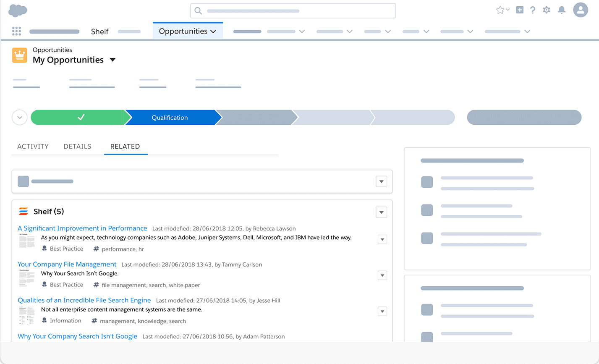The width and height of the screenshot is (599, 364).
Task: Select the Qualification stage in the path
Action: point(170,118)
